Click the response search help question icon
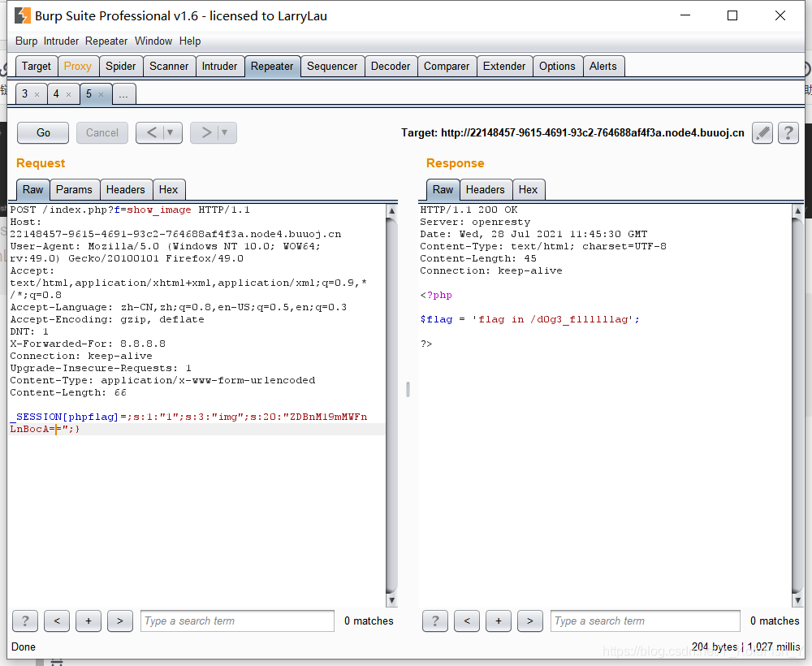The height and width of the screenshot is (666, 812). coord(435,621)
